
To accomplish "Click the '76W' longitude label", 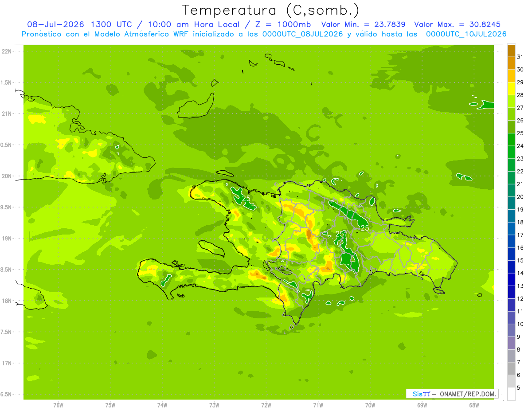I will 58,405.
